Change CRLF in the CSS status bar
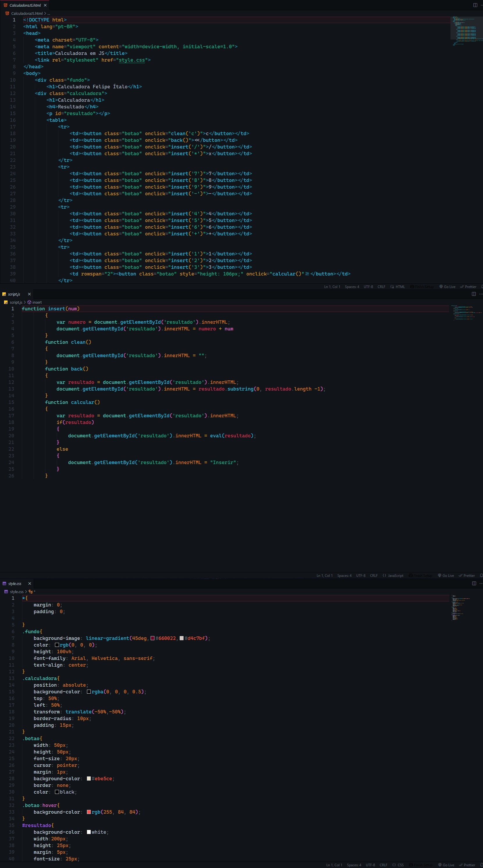This screenshot has height=868, width=483. pos(384,865)
